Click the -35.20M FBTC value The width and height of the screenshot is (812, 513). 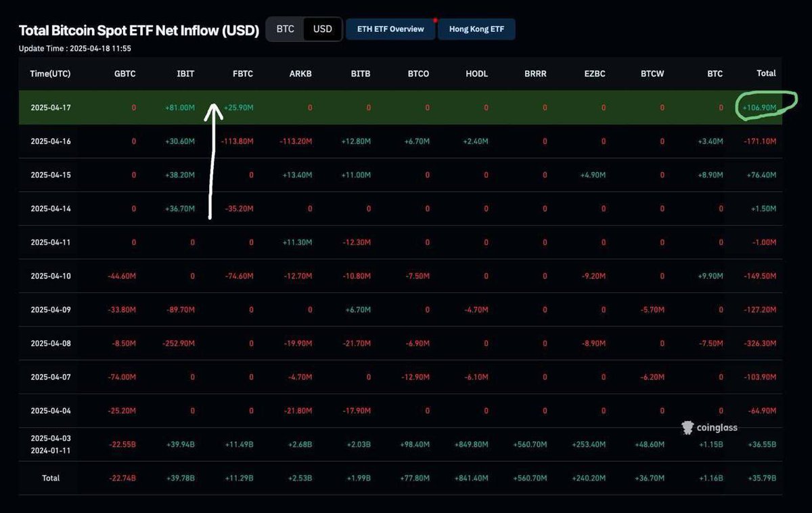239,209
